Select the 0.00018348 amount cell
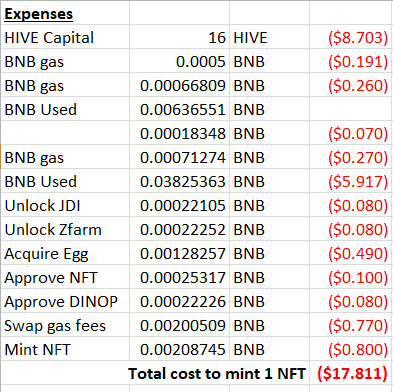This screenshot has height=392, width=393. 179,133
